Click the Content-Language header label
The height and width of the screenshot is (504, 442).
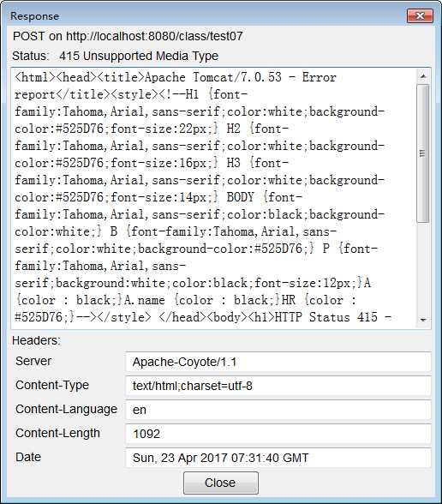(66, 409)
